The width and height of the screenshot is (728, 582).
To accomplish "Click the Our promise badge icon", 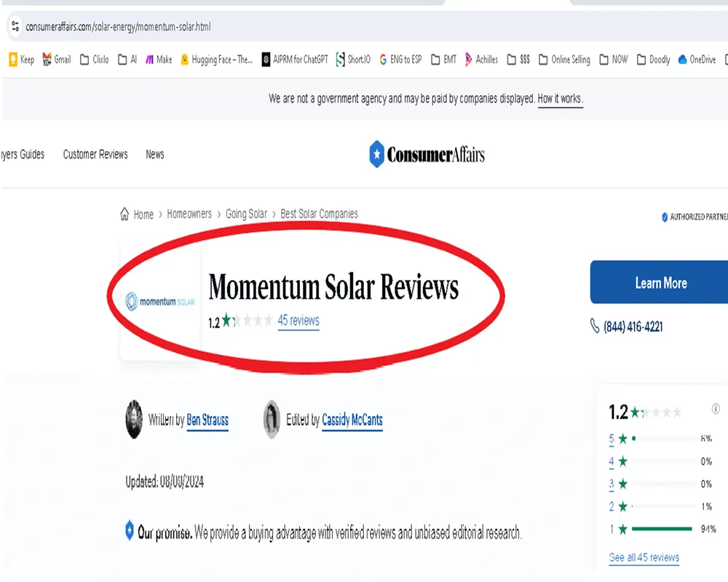I will click(x=130, y=530).
